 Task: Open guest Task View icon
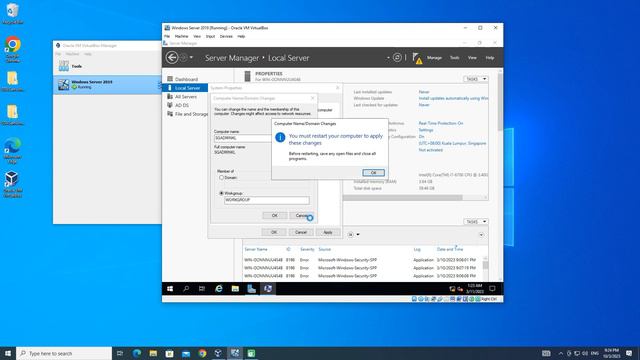(202, 289)
